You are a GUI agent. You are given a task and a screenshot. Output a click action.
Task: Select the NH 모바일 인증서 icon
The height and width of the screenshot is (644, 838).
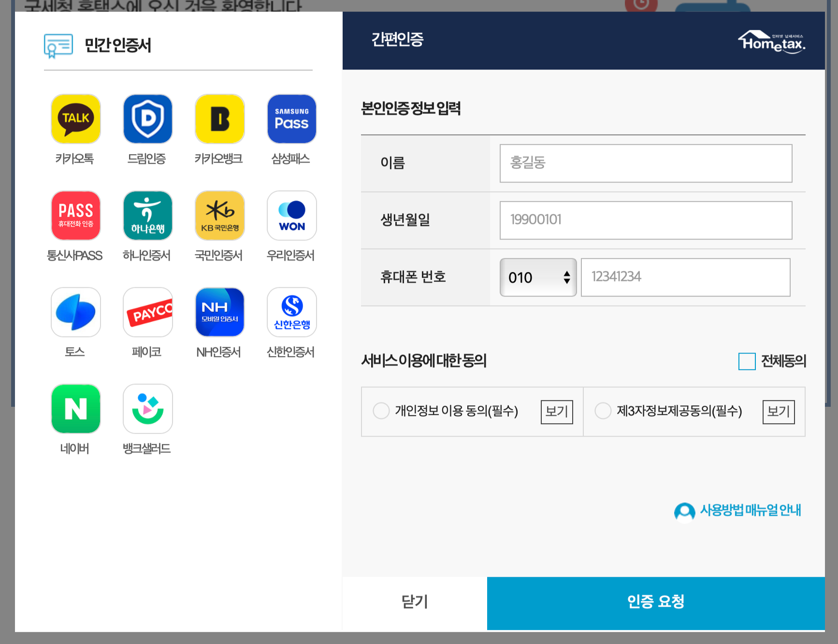pos(220,312)
